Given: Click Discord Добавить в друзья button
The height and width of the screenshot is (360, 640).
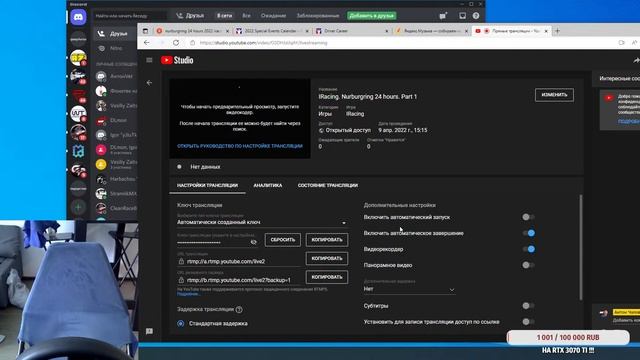Looking at the screenshot, I should coord(372,16).
